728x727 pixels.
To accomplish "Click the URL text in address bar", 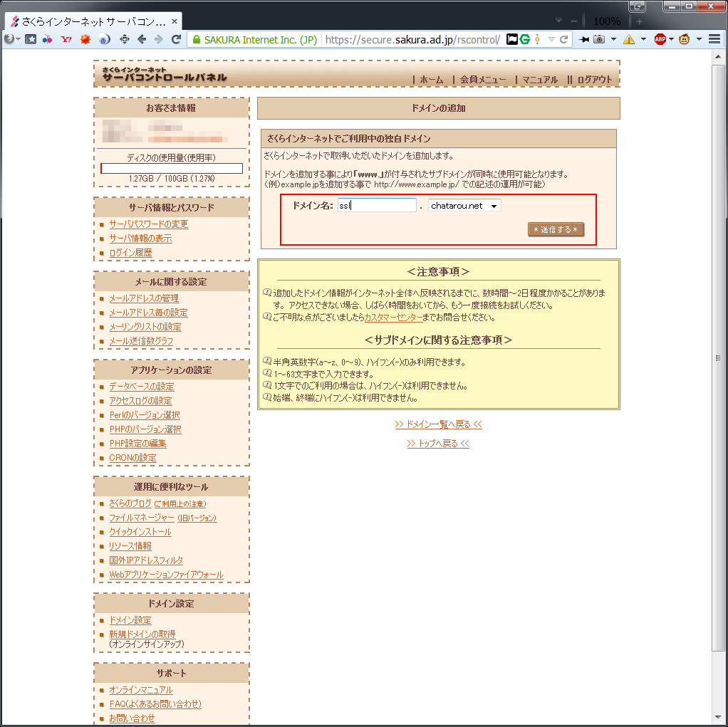I will pos(412,40).
